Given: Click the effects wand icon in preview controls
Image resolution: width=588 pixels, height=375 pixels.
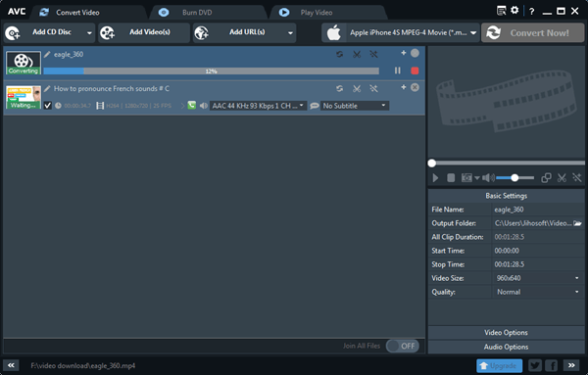Looking at the screenshot, I should pos(577,178).
